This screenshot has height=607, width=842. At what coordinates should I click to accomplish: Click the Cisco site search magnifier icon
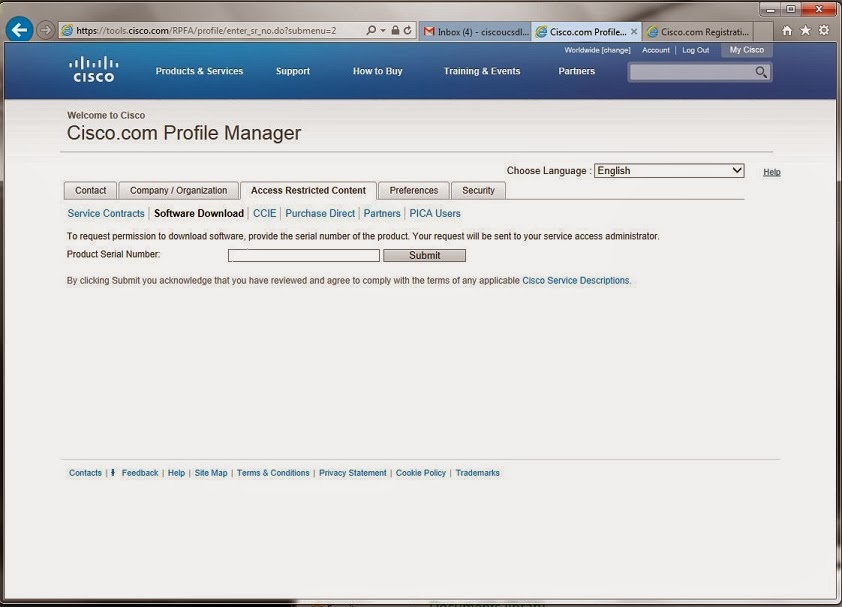761,72
